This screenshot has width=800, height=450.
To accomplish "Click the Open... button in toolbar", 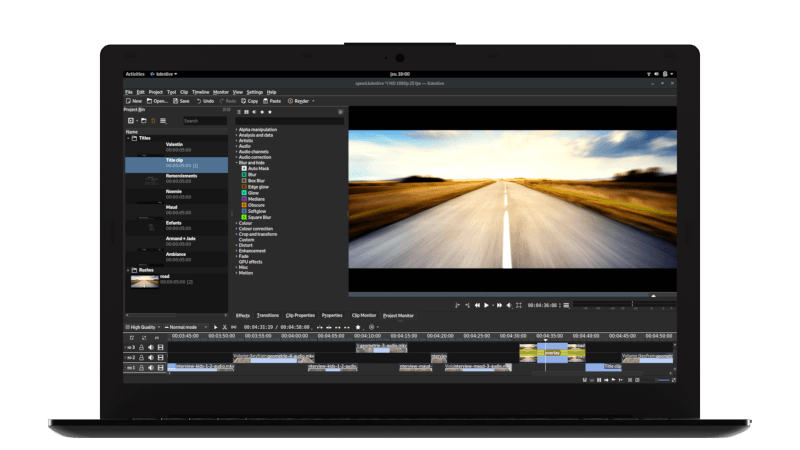I will [157, 101].
